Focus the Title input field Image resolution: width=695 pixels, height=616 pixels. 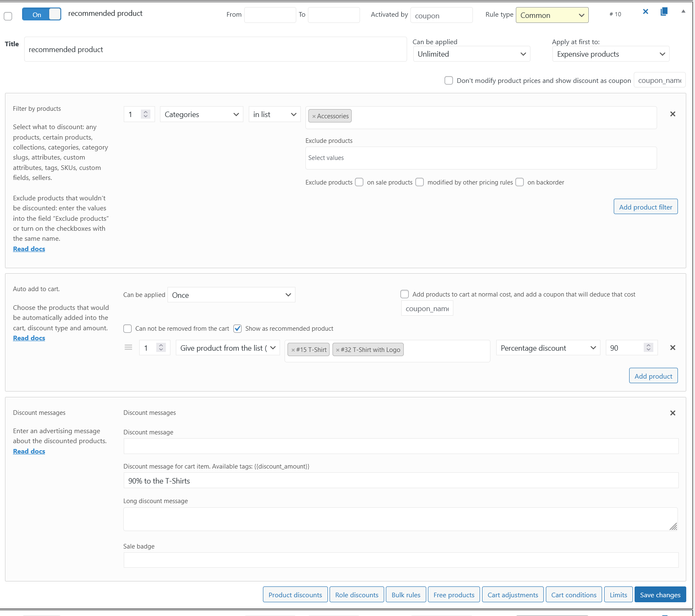(x=215, y=49)
